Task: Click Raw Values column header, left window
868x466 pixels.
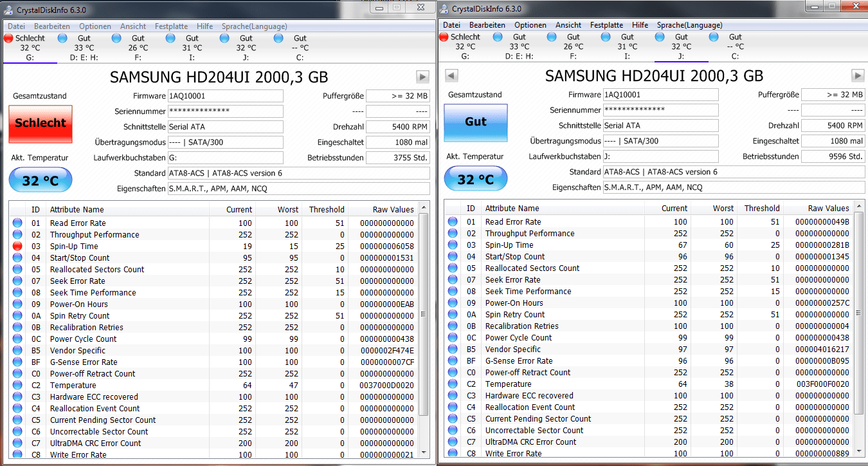Action: tap(383, 209)
